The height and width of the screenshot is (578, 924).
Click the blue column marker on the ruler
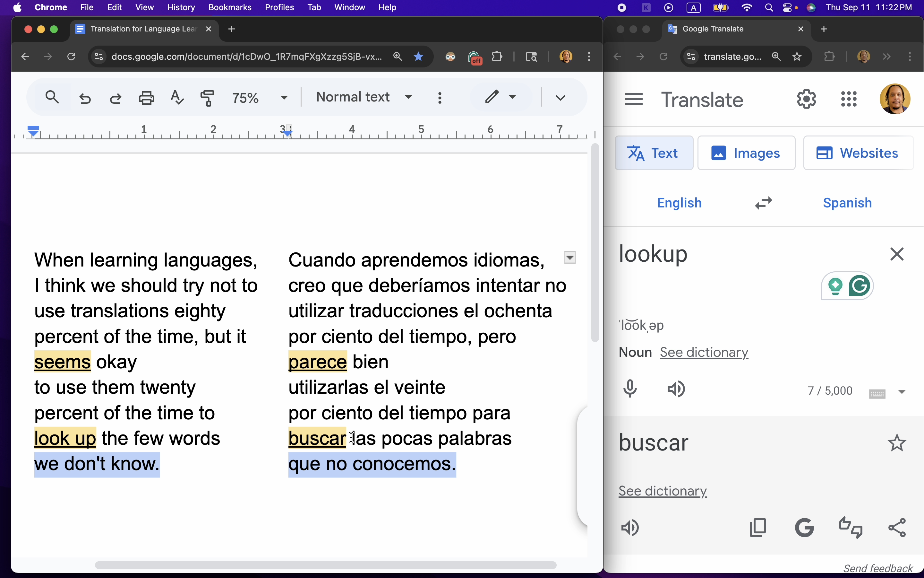point(287,133)
